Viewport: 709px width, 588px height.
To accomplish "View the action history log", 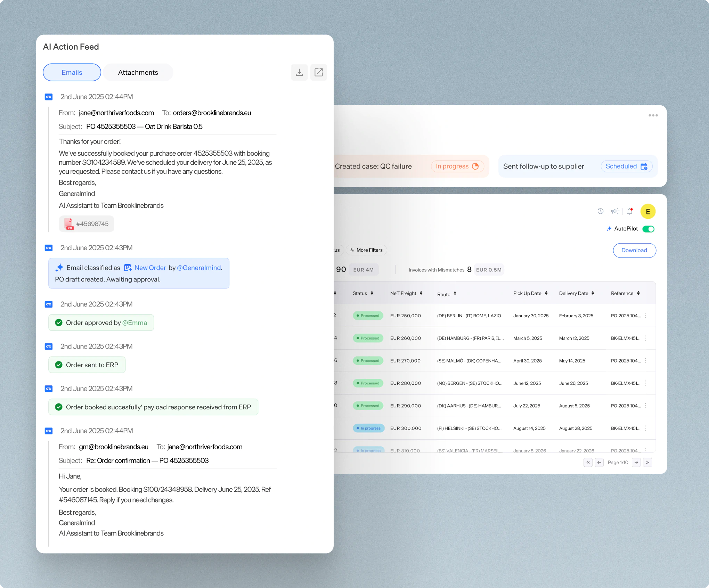I will (601, 211).
